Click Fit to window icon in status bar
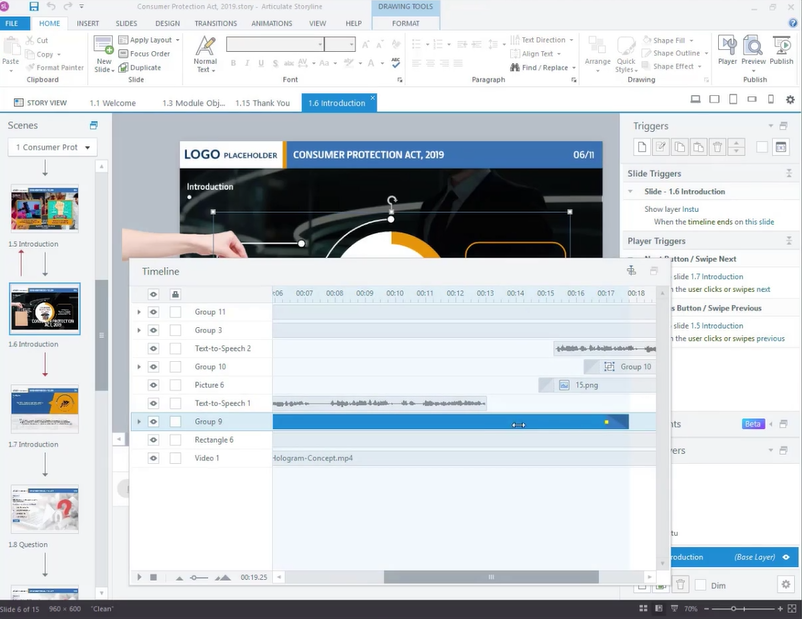Screen dimensions: 802x619 point(792,609)
